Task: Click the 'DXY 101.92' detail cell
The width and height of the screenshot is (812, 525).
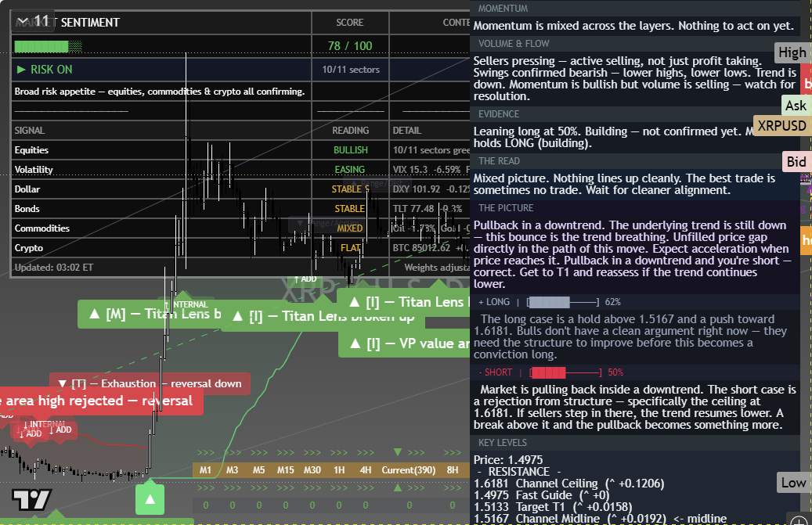Action: (431, 189)
